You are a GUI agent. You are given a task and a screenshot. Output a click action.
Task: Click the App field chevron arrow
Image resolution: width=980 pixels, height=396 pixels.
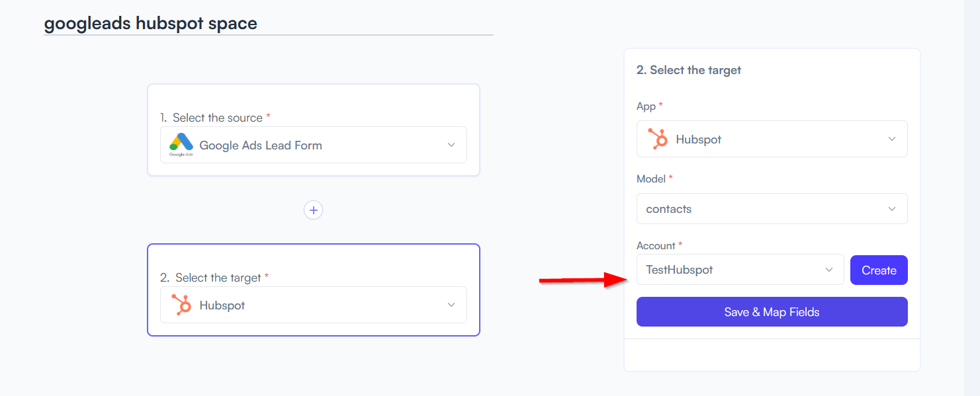892,139
